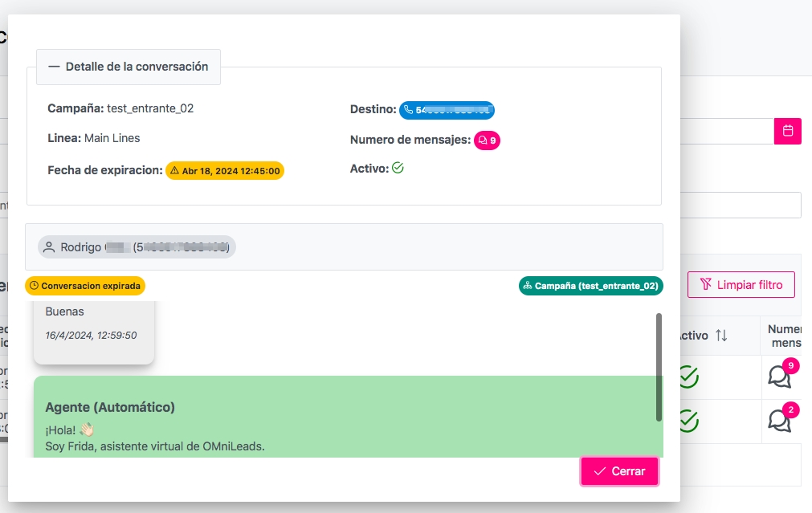Click the first row green check icon

tap(688, 377)
